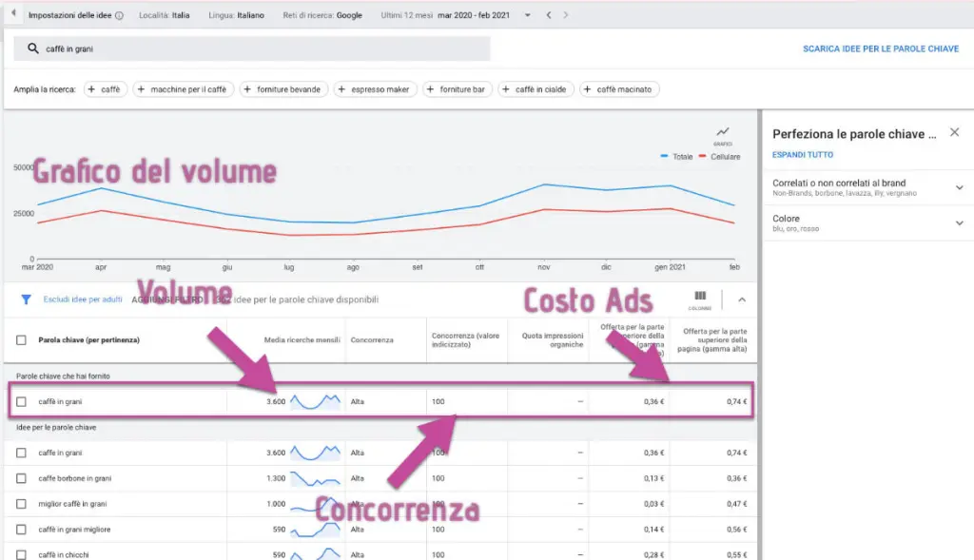Click 0,47 € high bid value
974x560 pixels.
click(737, 504)
